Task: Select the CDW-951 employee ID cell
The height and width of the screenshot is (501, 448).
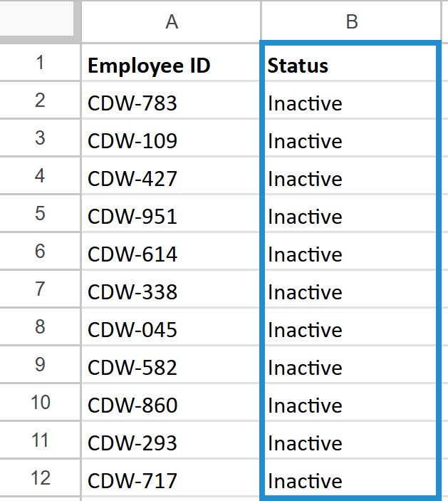Action: point(171,217)
